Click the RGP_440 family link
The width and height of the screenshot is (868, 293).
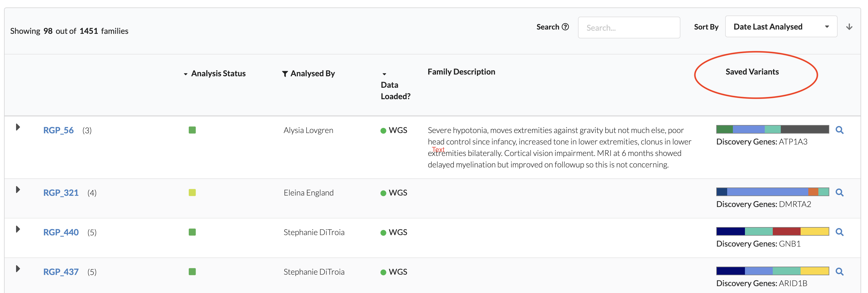61,232
